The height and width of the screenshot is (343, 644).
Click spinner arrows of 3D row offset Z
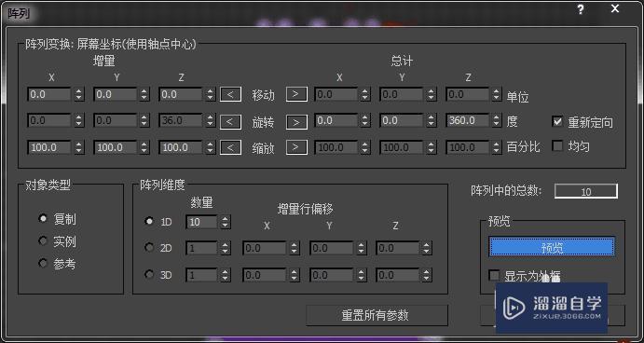click(x=427, y=275)
